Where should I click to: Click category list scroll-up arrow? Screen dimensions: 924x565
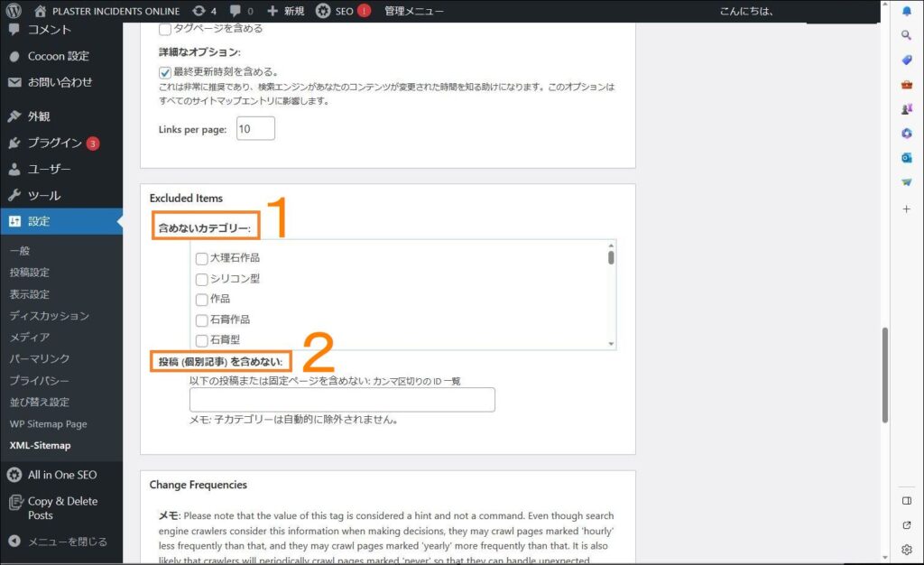pyautogui.click(x=611, y=245)
